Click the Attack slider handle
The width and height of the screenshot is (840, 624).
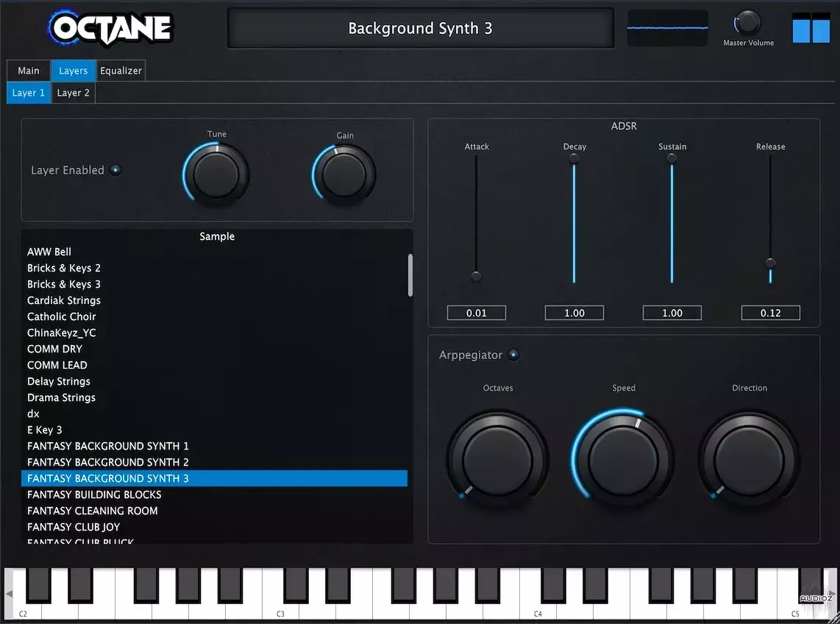(x=476, y=277)
